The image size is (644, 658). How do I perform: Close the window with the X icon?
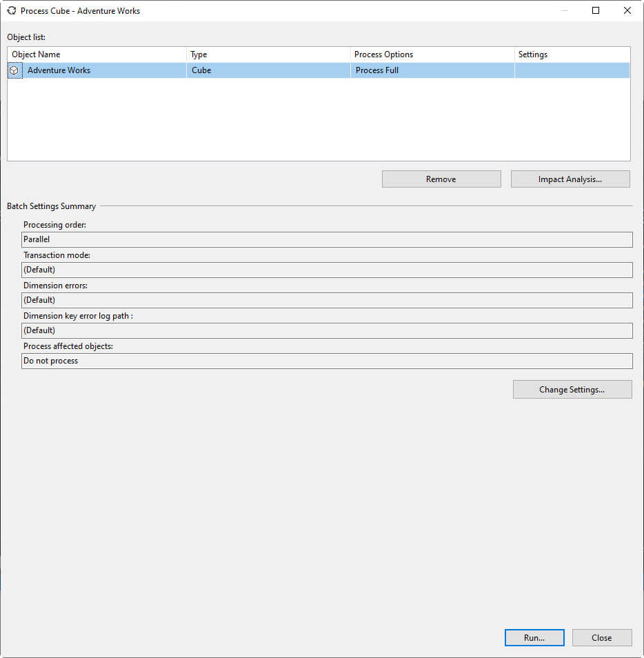click(x=627, y=10)
